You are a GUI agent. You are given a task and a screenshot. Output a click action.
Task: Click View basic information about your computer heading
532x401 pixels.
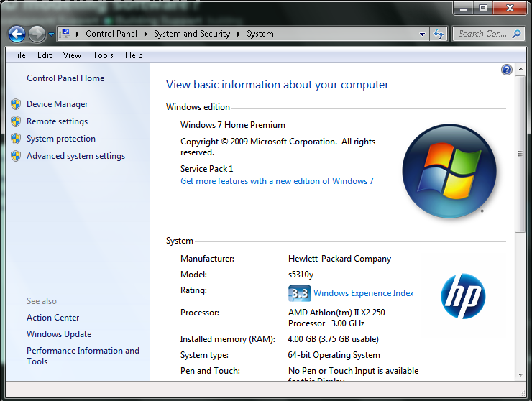[x=278, y=85]
